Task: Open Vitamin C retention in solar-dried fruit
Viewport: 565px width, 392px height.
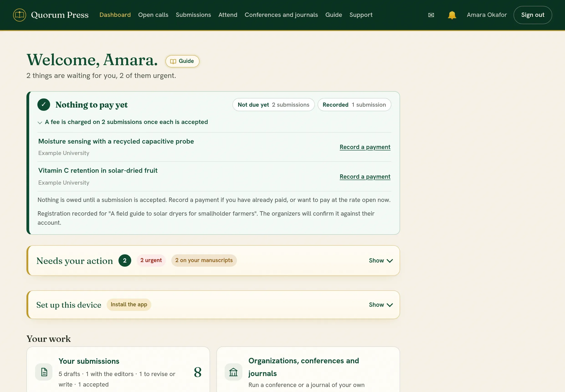Action: pos(98,171)
